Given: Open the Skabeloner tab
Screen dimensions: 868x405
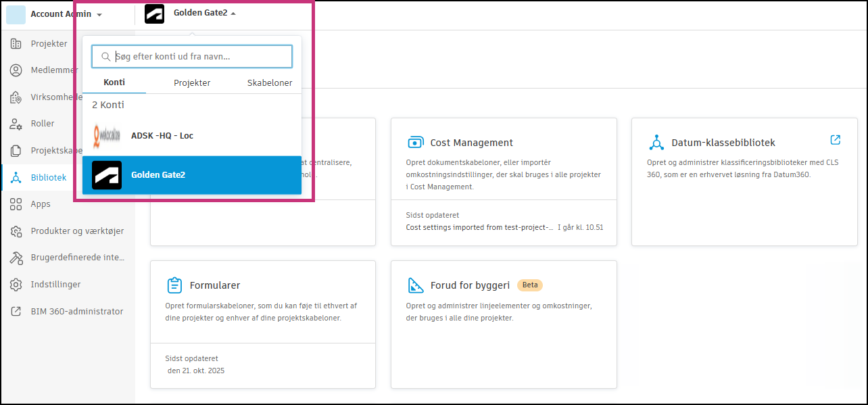Looking at the screenshot, I should click(x=270, y=82).
